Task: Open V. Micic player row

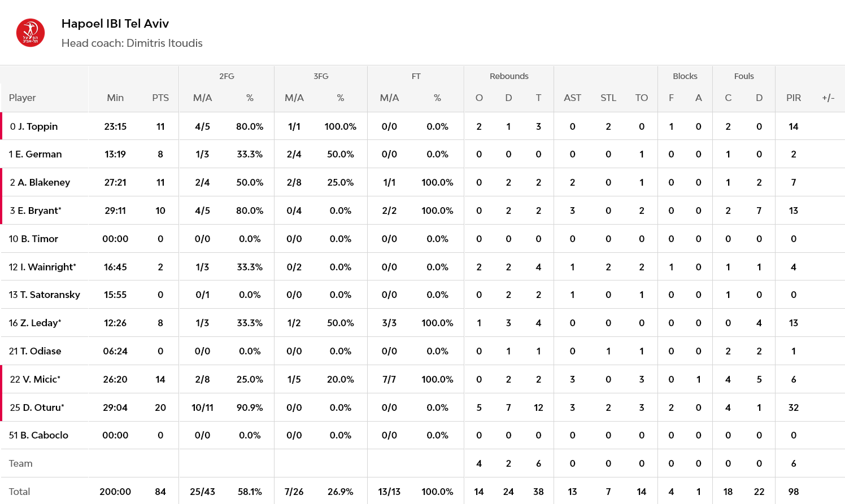Action: pos(422,379)
